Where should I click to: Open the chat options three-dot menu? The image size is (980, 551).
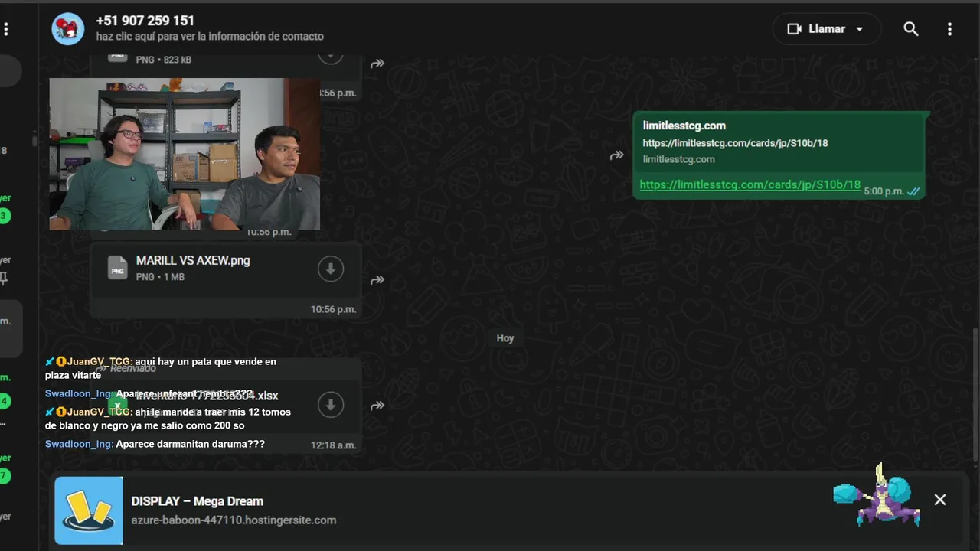949,29
